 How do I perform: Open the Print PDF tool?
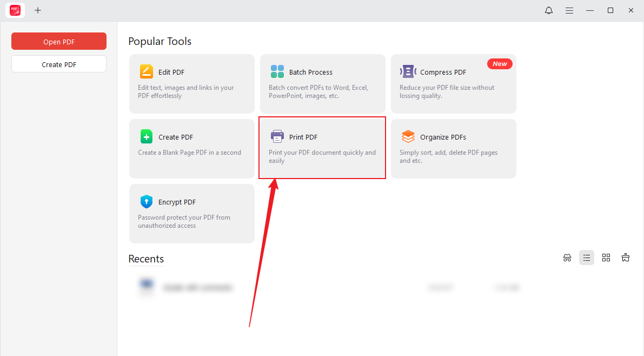[x=322, y=148]
